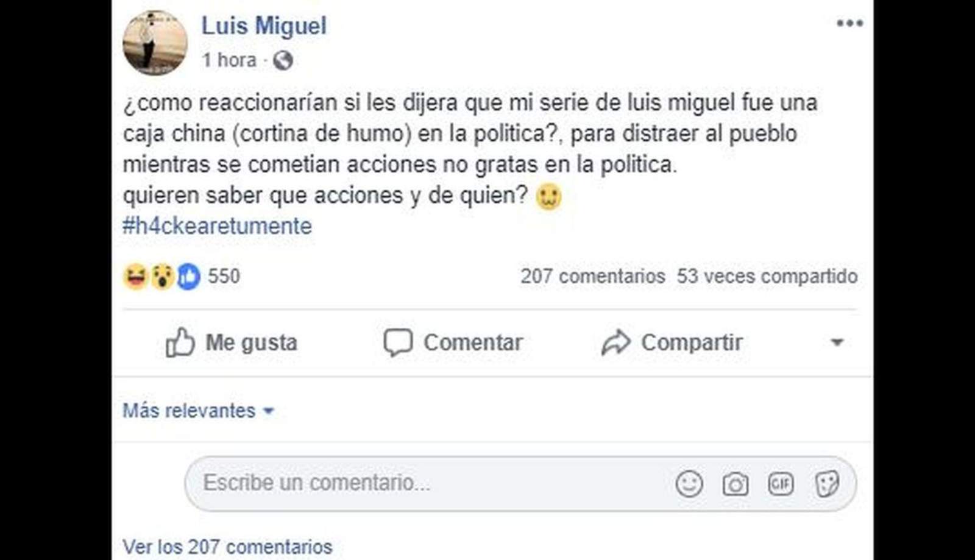975x560 pixels.
Task: Click the emoji picker in comment box
Action: [689, 484]
